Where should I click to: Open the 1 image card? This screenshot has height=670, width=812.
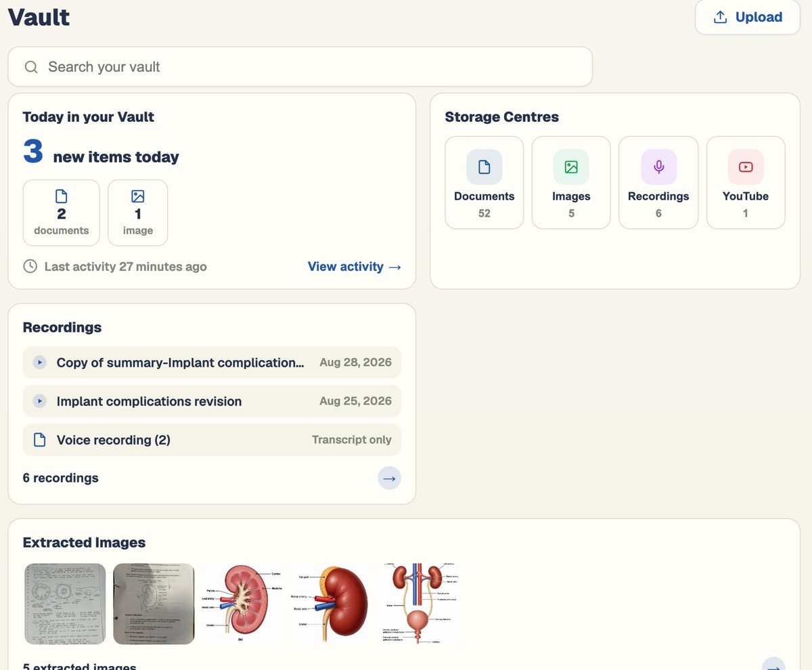pyautogui.click(x=138, y=213)
